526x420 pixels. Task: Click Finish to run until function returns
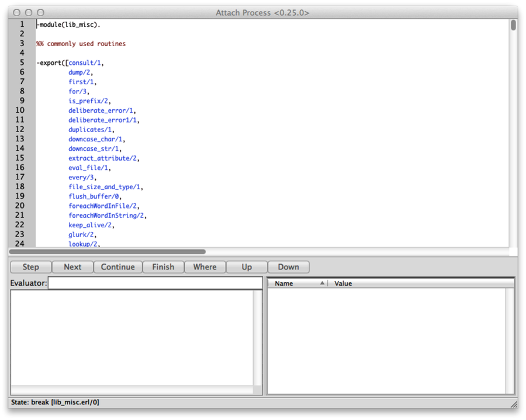click(x=163, y=266)
